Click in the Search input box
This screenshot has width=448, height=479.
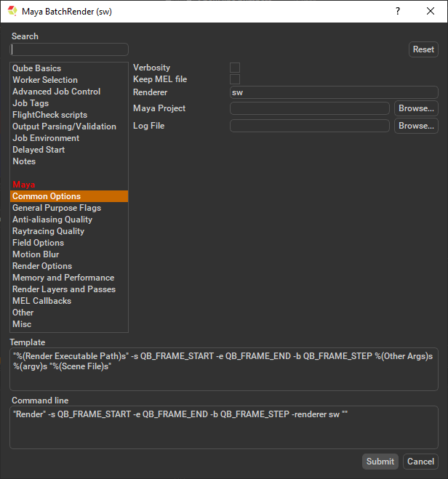tap(70, 49)
